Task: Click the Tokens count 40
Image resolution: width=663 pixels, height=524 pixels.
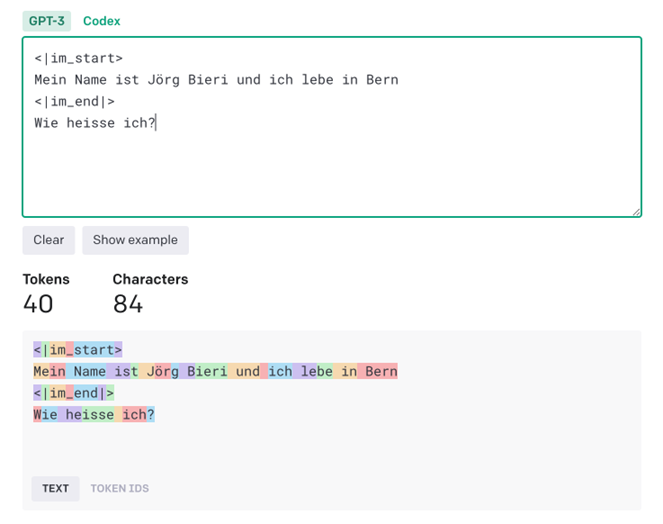Action: click(38, 304)
